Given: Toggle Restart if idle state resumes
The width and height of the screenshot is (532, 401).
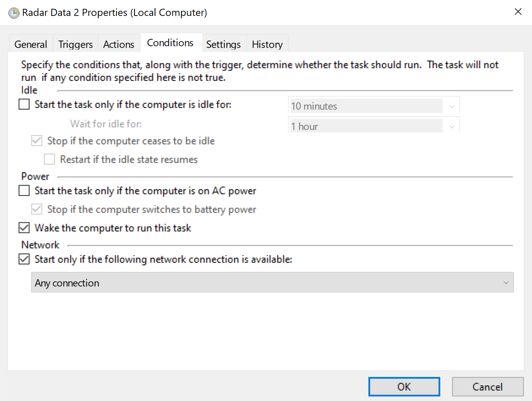Looking at the screenshot, I should (49, 159).
